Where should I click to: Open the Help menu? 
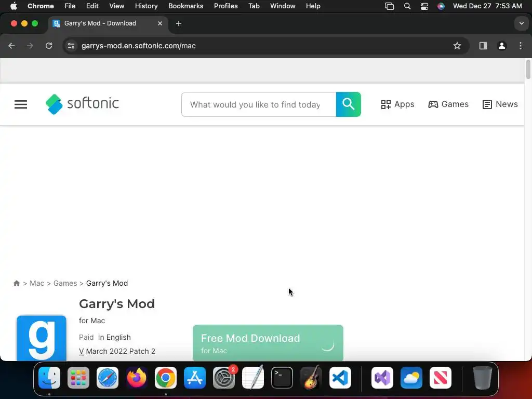(x=313, y=6)
